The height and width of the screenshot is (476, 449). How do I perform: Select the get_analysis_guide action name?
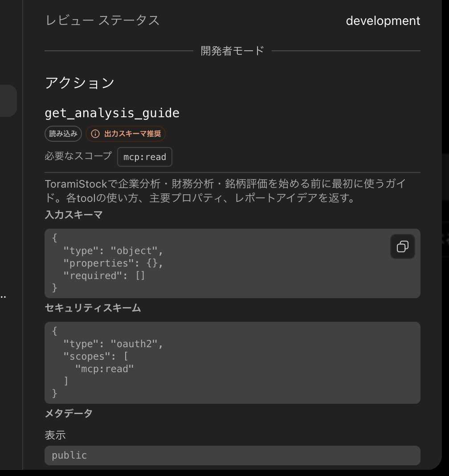tap(112, 113)
